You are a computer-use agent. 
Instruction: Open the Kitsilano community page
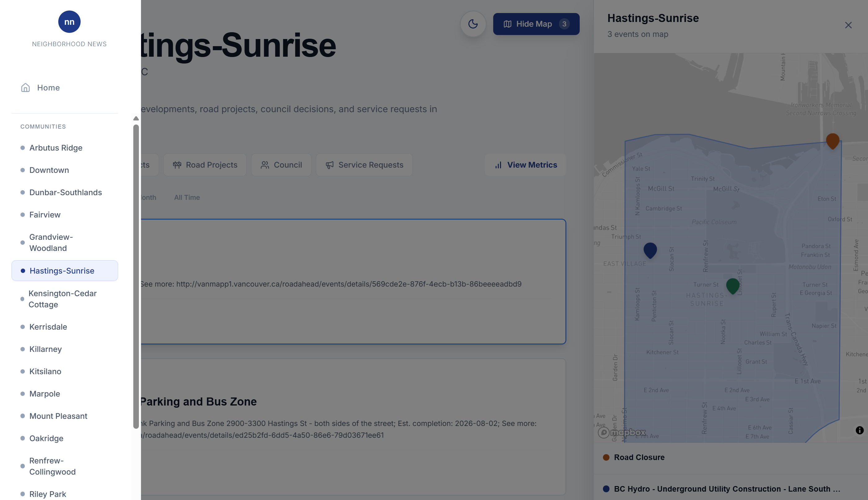pos(45,371)
